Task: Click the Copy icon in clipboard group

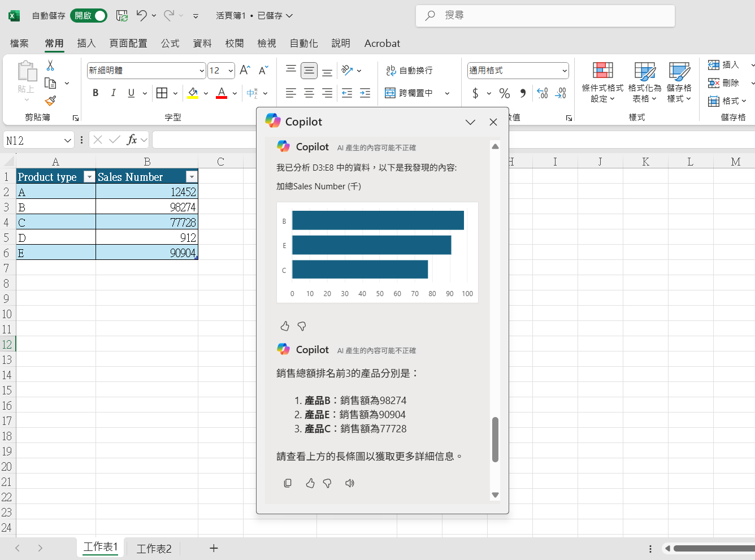Action: point(50,83)
